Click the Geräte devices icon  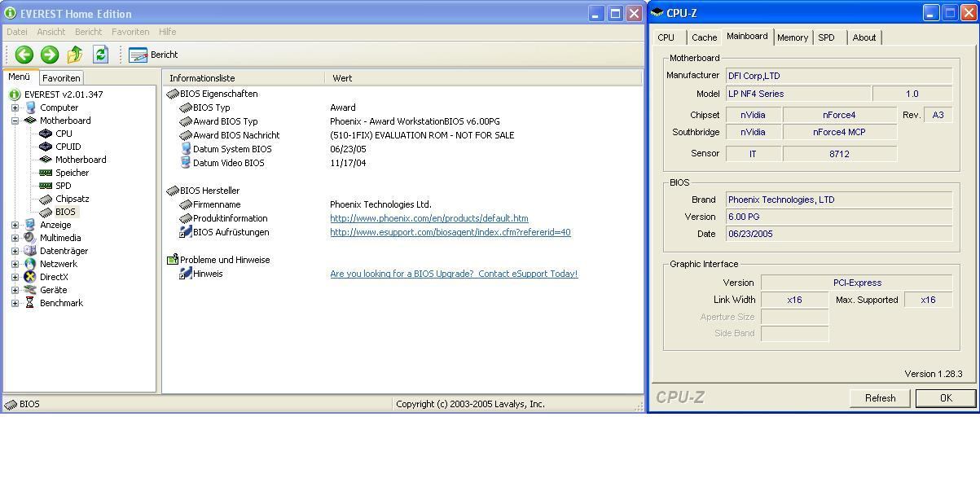tap(30, 290)
